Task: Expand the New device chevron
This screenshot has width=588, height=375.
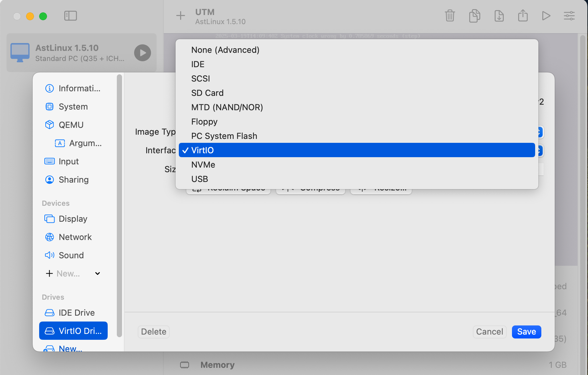Action: pyautogui.click(x=98, y=274)
